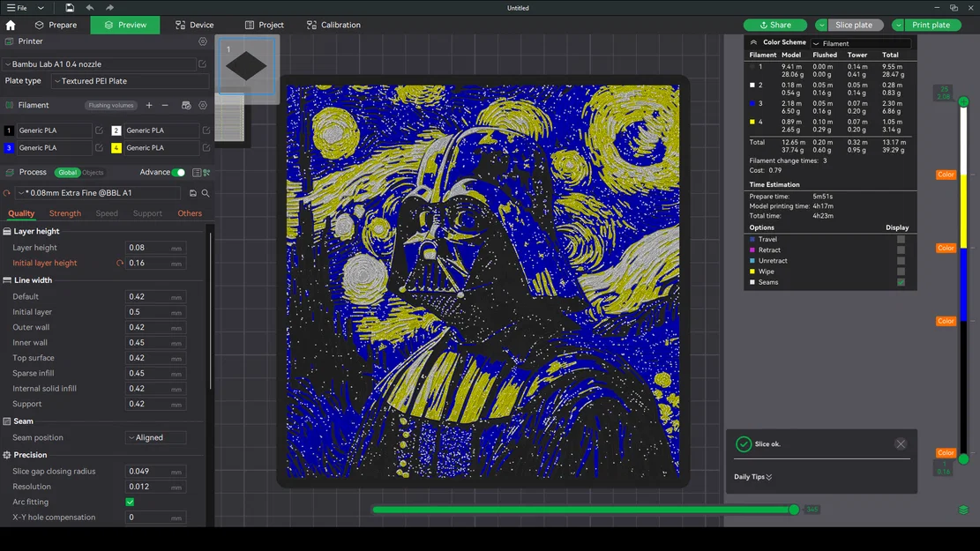Toggle the Arc fitting checkbox
Image resolution: width=980 pixels, height=551 pixels.
130,503
